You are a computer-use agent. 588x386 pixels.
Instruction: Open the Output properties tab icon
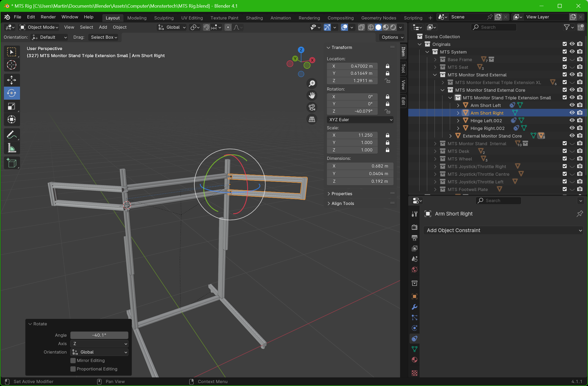415,238
